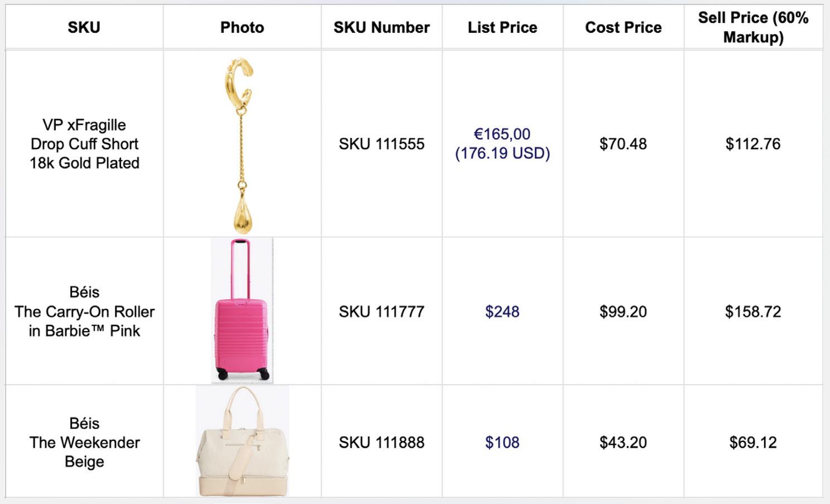Screen dimensions: 830x504
Task: Select the $99.20 cost price cell
Action: pos(623,311)
